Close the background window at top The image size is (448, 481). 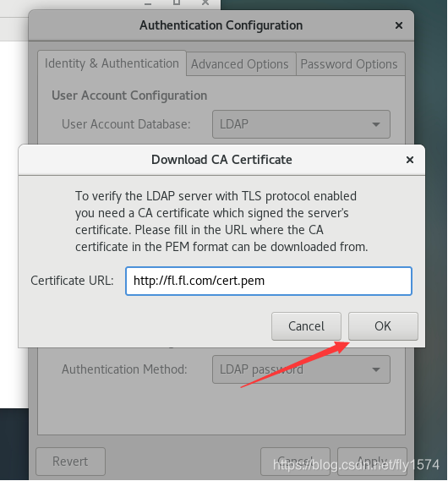[x=205, y=3]
